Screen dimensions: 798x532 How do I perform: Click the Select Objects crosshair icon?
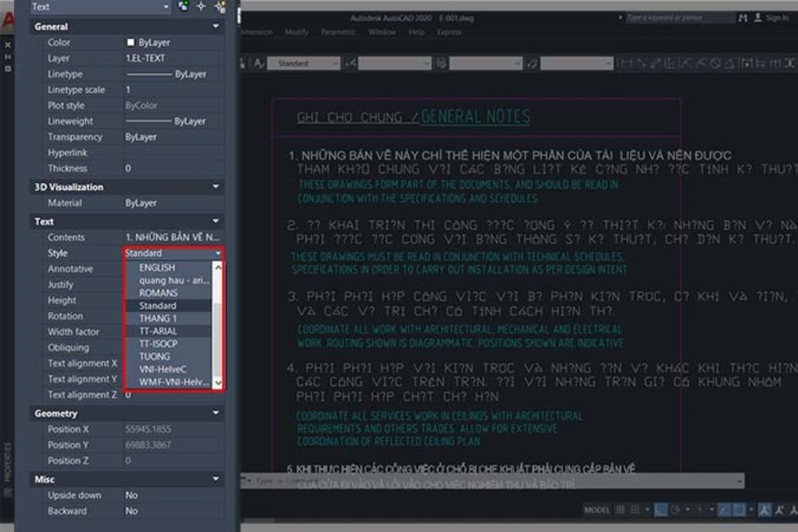tap(201, 7)
